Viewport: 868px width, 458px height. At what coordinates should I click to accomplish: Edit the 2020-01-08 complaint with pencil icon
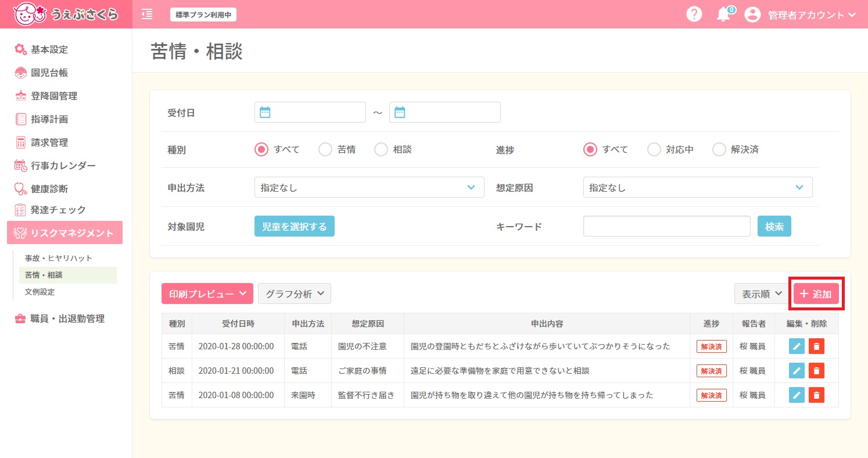click(797, 395)
